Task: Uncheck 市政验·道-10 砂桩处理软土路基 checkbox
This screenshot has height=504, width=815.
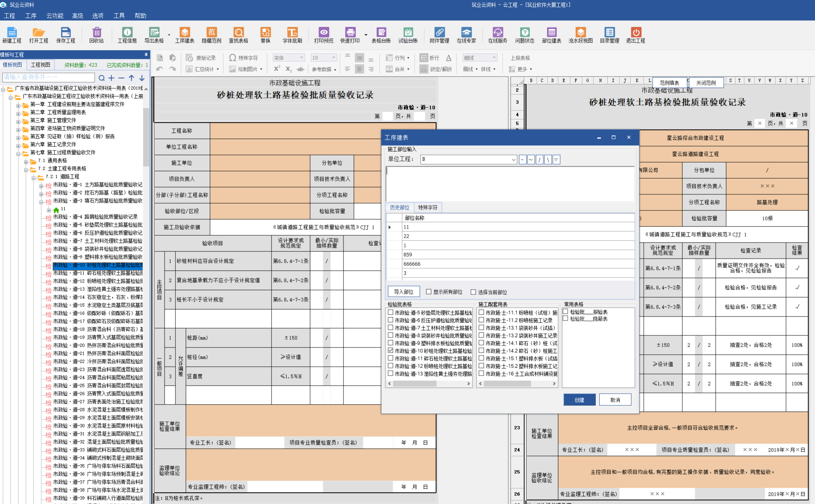Action: (x=391, y=351)
